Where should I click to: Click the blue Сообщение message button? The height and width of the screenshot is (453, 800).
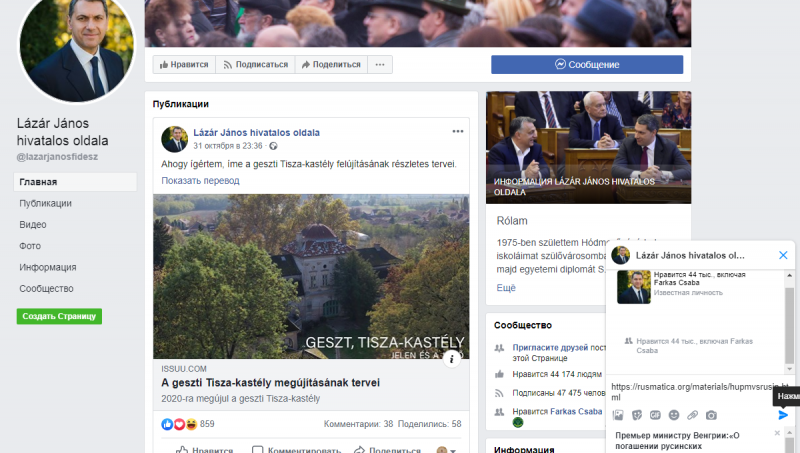(587, 65)
